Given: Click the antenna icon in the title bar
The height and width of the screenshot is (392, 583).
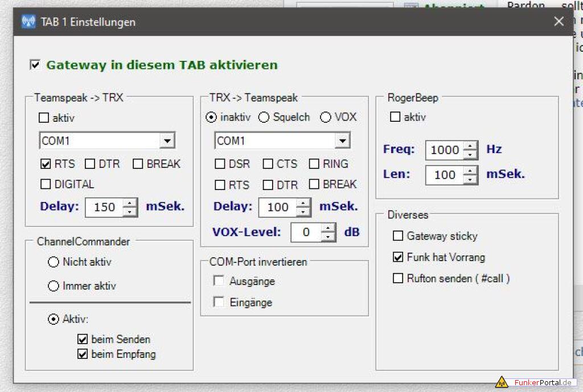Looking at the screenshot, I should [x=28, y=22].
